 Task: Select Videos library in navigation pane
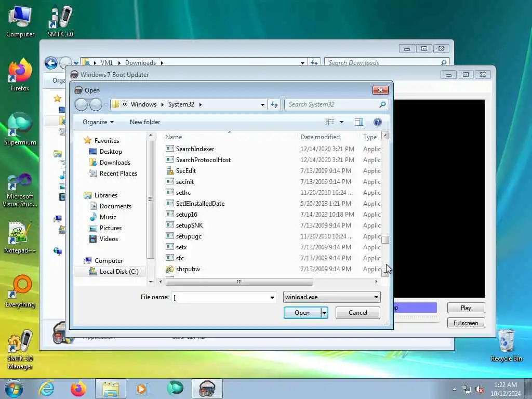pos(109,239)
